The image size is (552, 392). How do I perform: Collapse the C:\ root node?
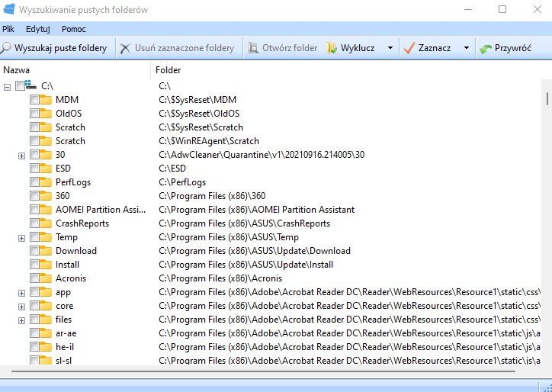[x=7, y=87]
